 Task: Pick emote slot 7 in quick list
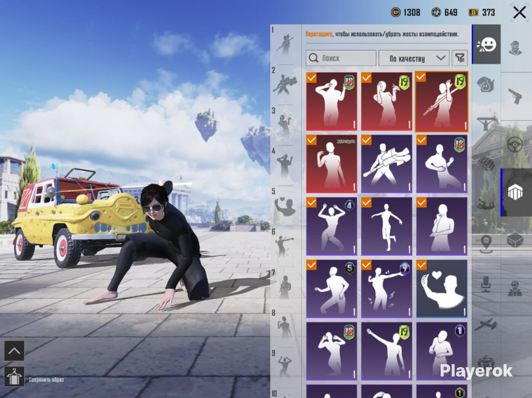(285, 287)
